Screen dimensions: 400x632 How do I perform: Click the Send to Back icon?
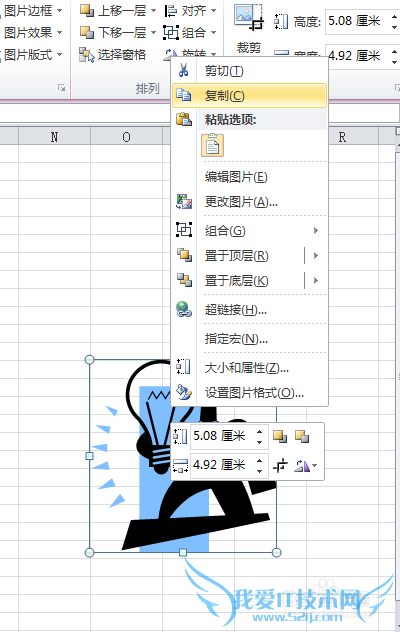click(x=184, y=280)
